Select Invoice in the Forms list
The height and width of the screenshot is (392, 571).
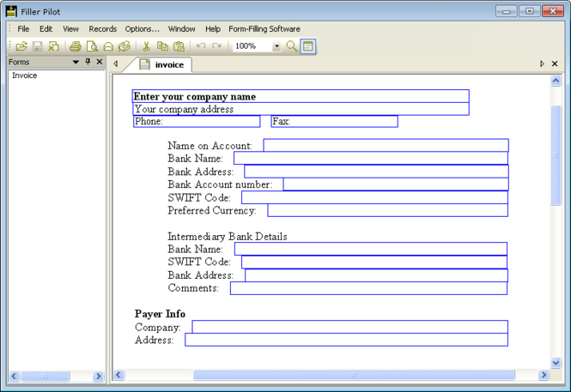click(24, 75)
